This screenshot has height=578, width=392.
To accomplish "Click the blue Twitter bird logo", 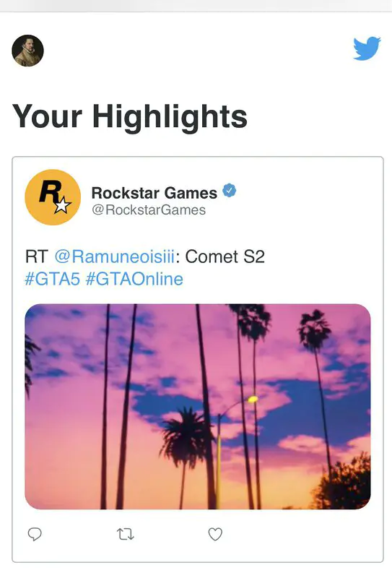I will click(x=367, y=48).
